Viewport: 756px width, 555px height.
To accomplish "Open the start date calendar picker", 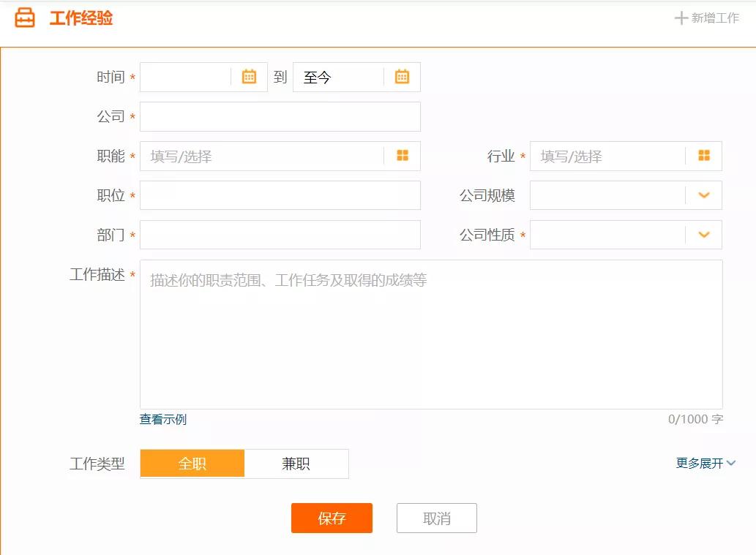I will (x=248, y=77).
